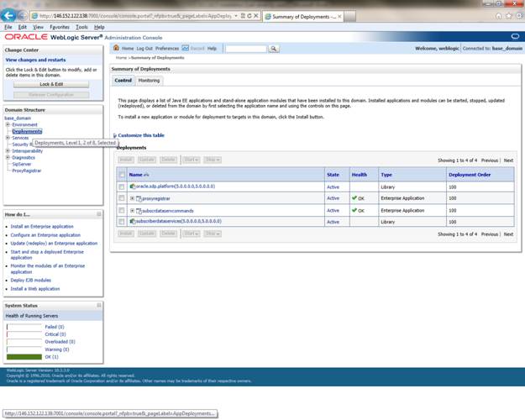Check the proxyregistrar row checkbox
525x420 pixels.
click(122, 198)
